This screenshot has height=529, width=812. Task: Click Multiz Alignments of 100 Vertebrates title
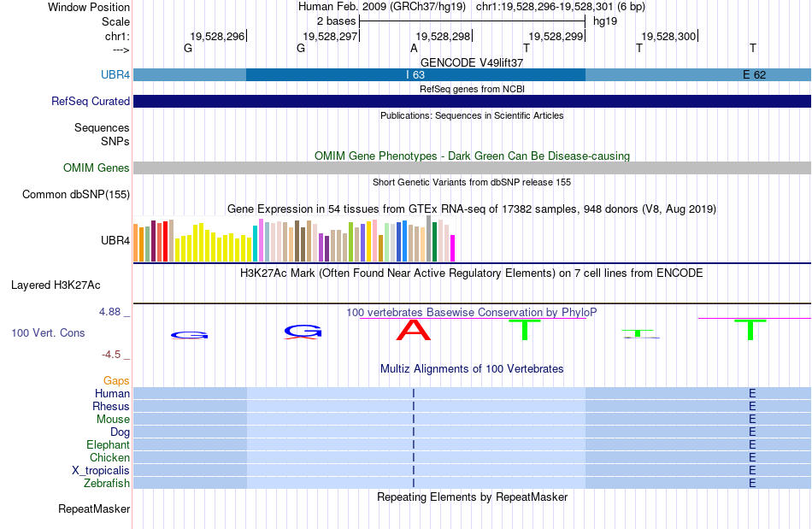tap(472, 368)
